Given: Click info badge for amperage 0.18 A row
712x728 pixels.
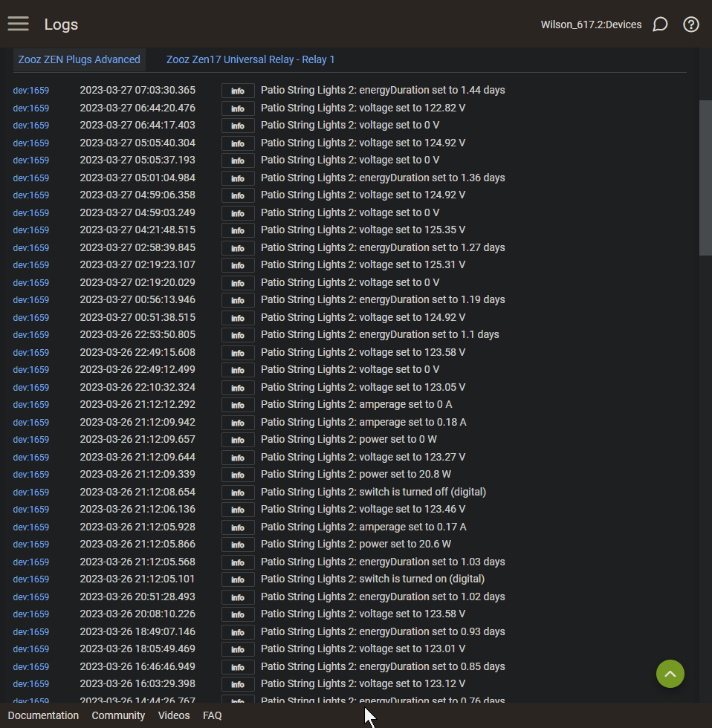Looking at the screenshot, I should point(238,423).
